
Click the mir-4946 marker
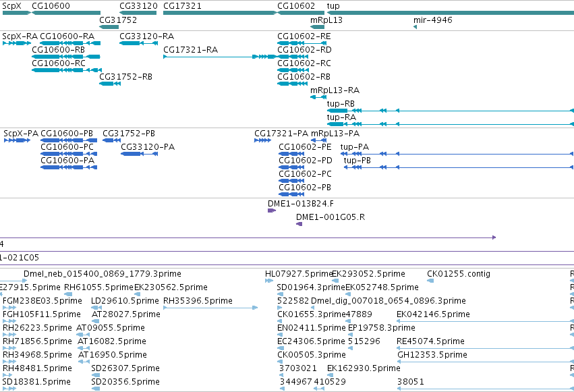415,27
